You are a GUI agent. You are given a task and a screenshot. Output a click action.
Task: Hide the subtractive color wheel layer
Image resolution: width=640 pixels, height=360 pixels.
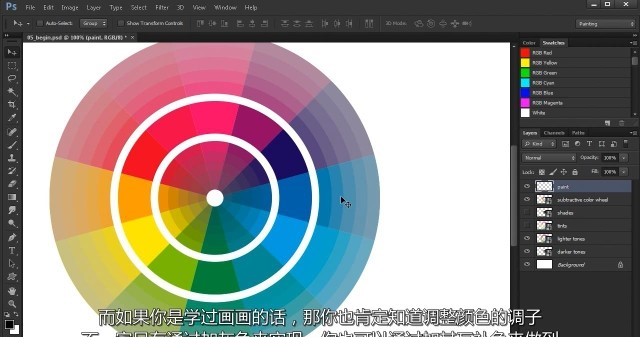[x=527, y=200]
